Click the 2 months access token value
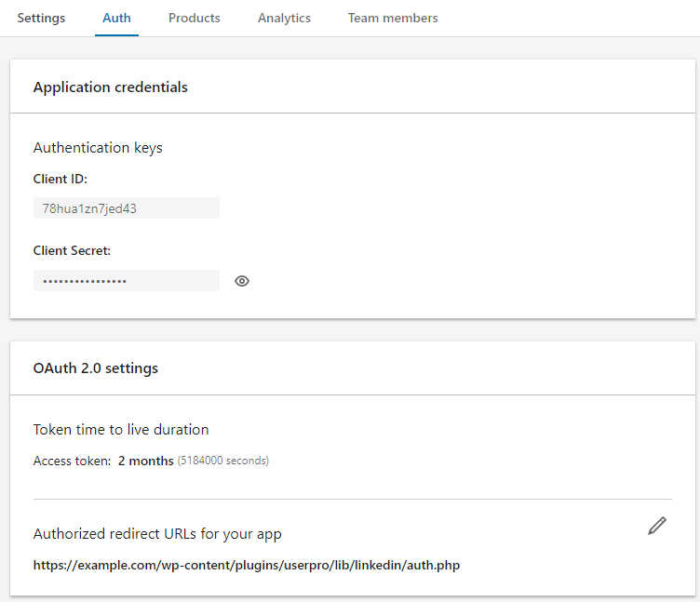 click(145, 461)
